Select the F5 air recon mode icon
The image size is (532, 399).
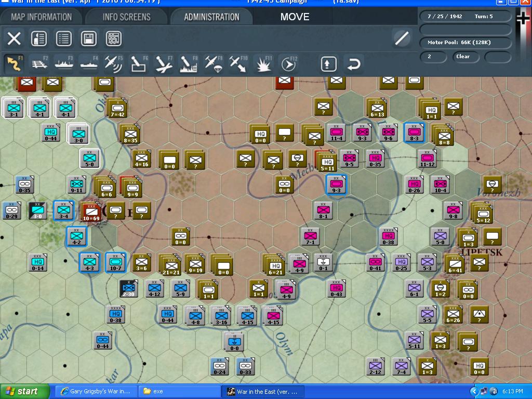(114, 64)
